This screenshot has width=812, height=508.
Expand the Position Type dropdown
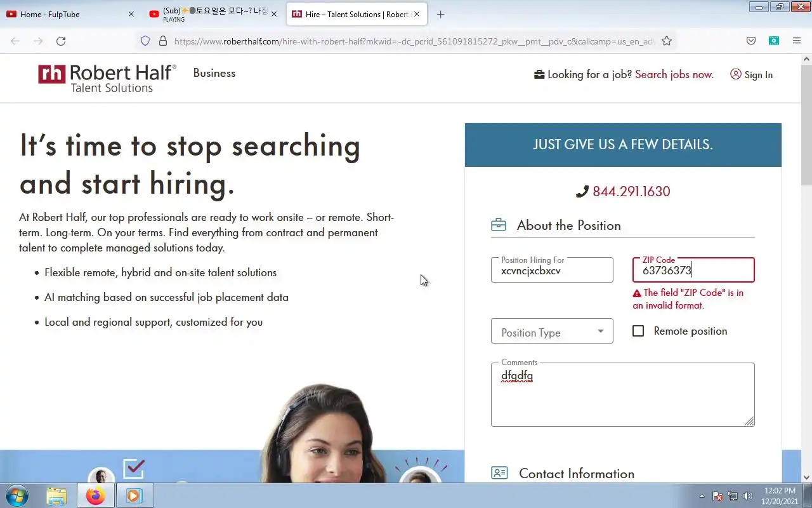[552, 331]
